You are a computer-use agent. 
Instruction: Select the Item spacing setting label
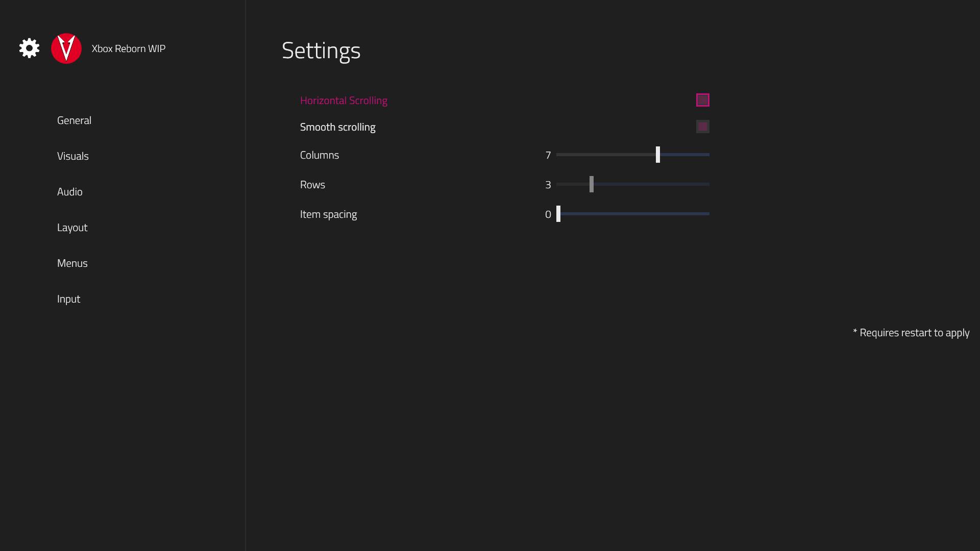(328, 214)
